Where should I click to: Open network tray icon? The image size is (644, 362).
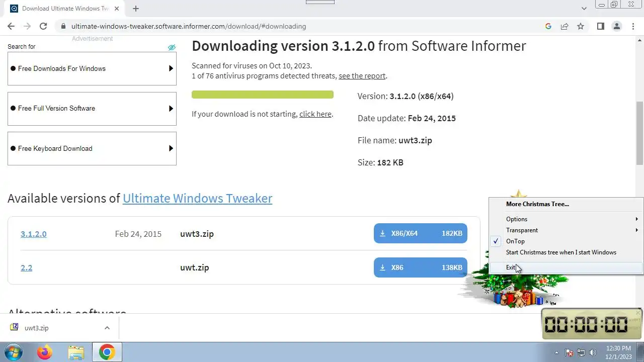tap(581, 352)
